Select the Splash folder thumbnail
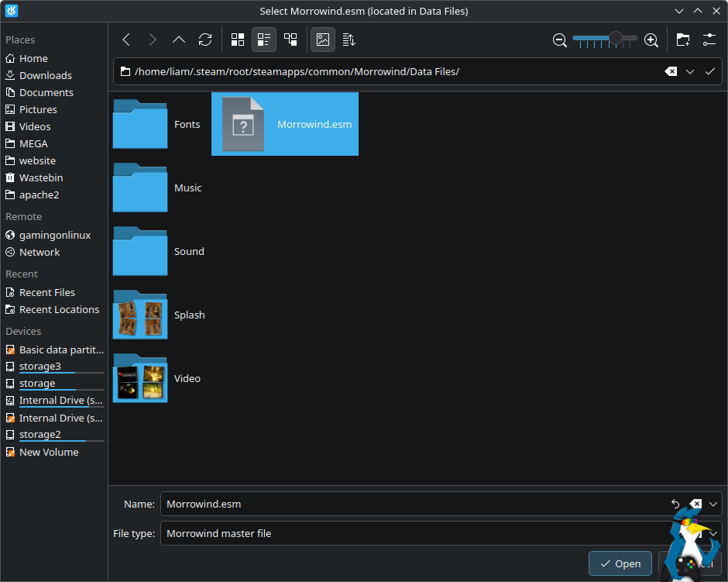 coord(140,315)
